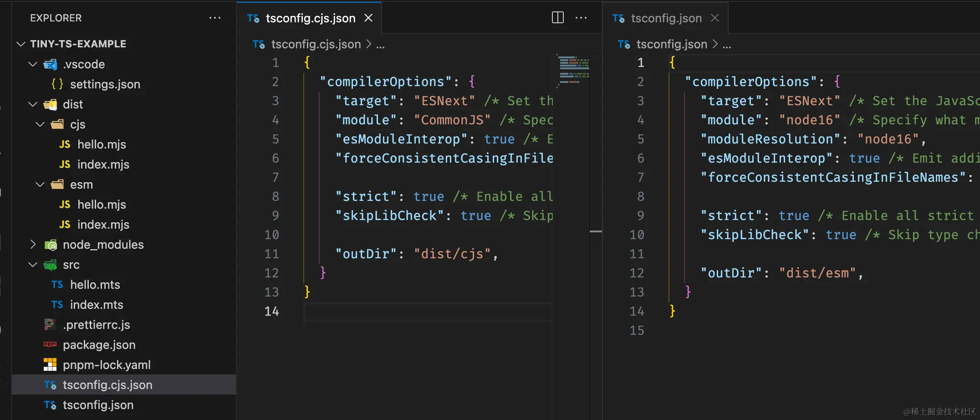Click the Prettier icon next to .prettierrc.js
Viewport: 980px width, 420px height.
(49, 324)
